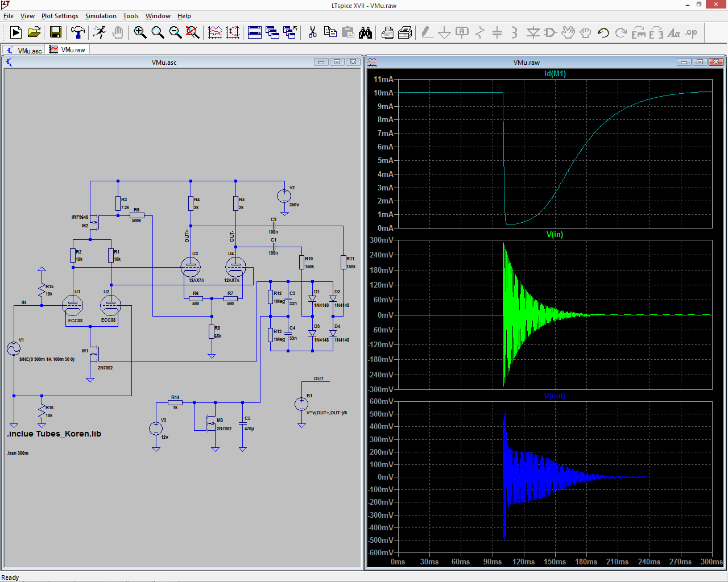Click the V(out) trace label
The width and height of the screenshot is (728, 582).
click(x=555, y=396)
